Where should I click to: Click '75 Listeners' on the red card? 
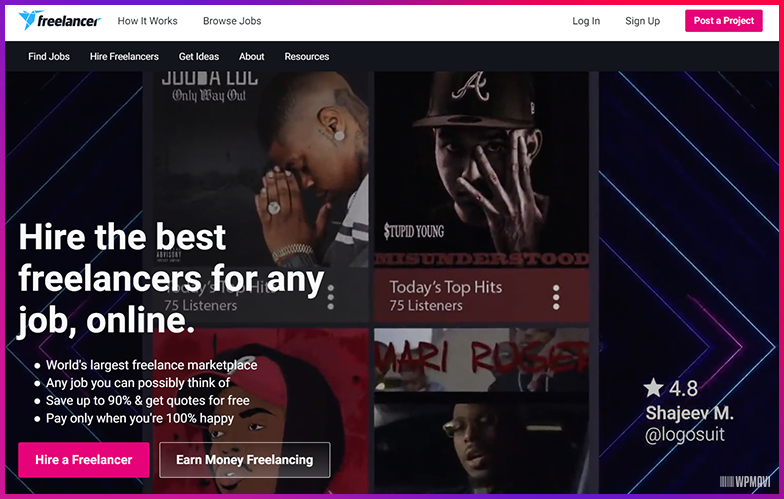(426, 306)
